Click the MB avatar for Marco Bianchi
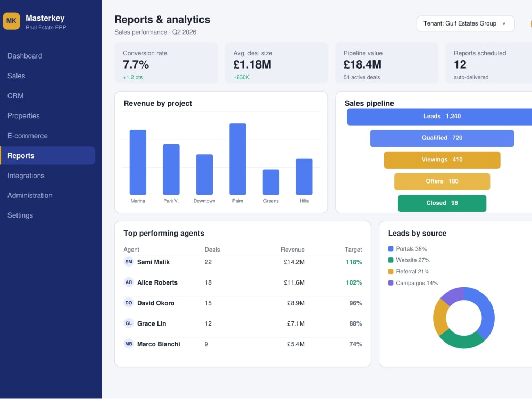This screenshot has height=399, width=532. point(129,344)
